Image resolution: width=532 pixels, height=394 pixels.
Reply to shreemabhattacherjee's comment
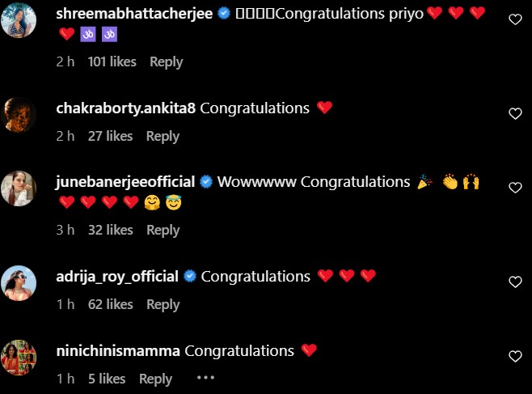point(167,62)
